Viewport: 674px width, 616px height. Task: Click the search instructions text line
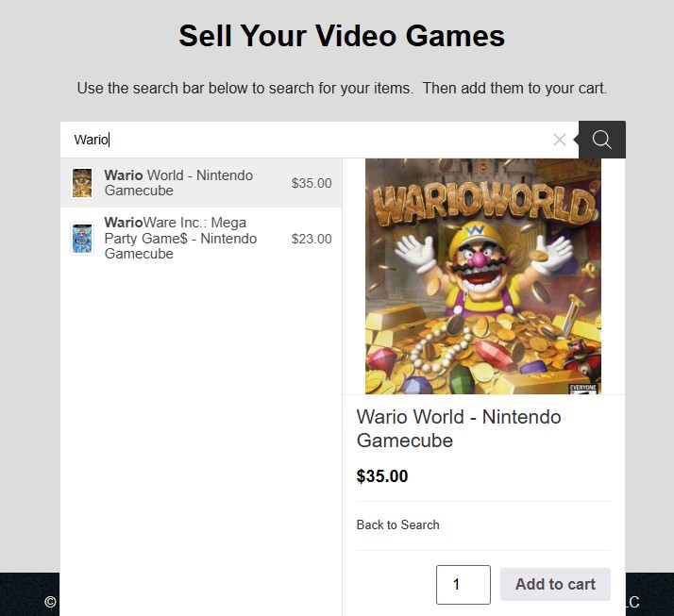coord(342,88)
